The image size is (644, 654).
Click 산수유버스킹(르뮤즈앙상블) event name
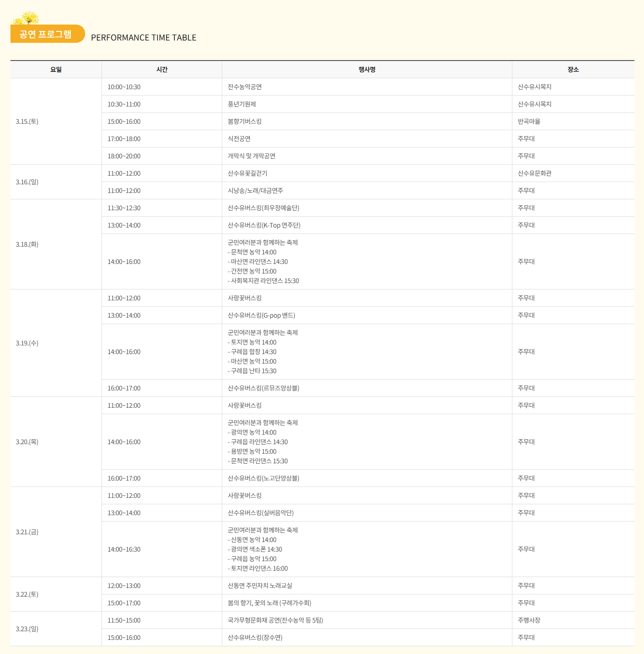click(x=263, y=388)
